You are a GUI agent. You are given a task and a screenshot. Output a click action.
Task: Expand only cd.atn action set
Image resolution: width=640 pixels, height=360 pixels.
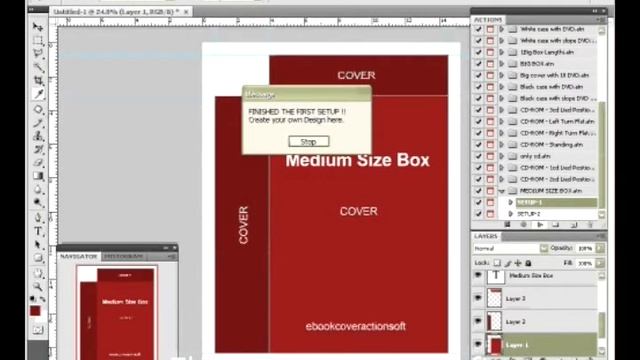coord(502,156)
